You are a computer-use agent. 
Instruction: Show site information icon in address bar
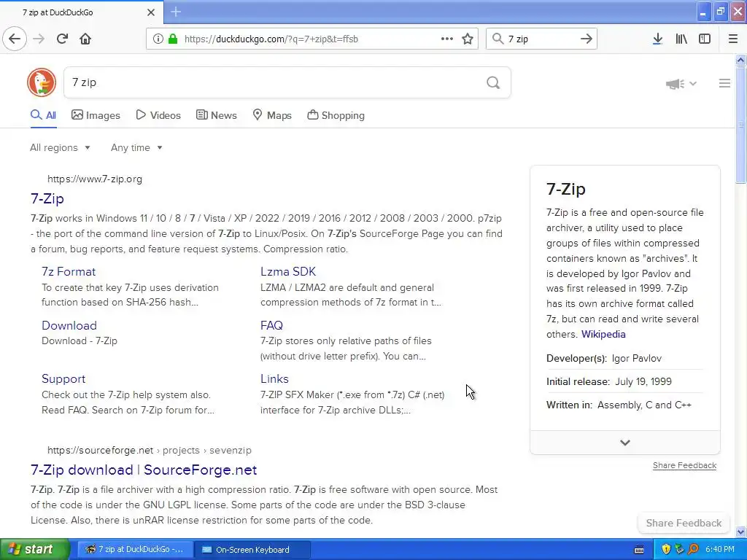click(158, 39)
